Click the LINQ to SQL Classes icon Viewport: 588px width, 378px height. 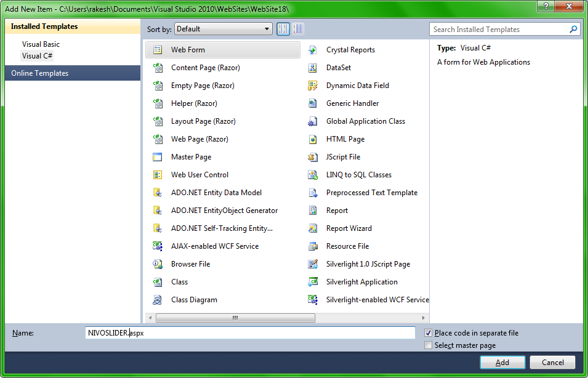[313, 175]
